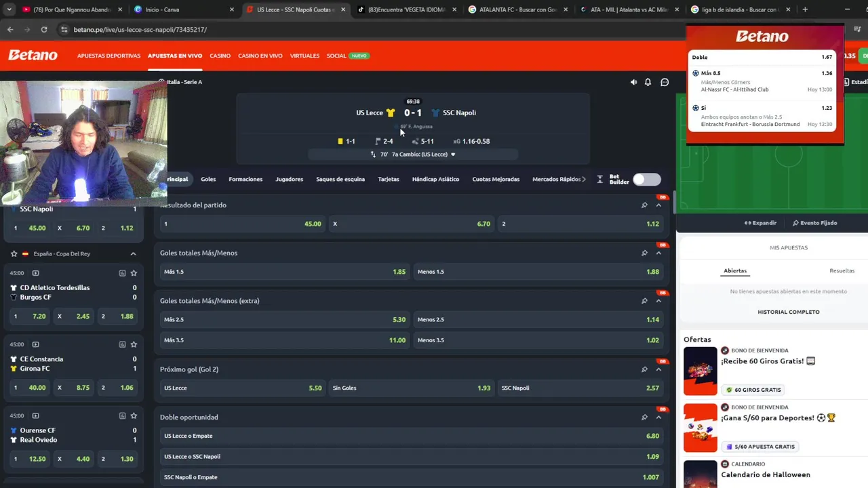Screen dimensions: 868x488
Task: Click the market list scrollbar
Action: click(674, 203)
